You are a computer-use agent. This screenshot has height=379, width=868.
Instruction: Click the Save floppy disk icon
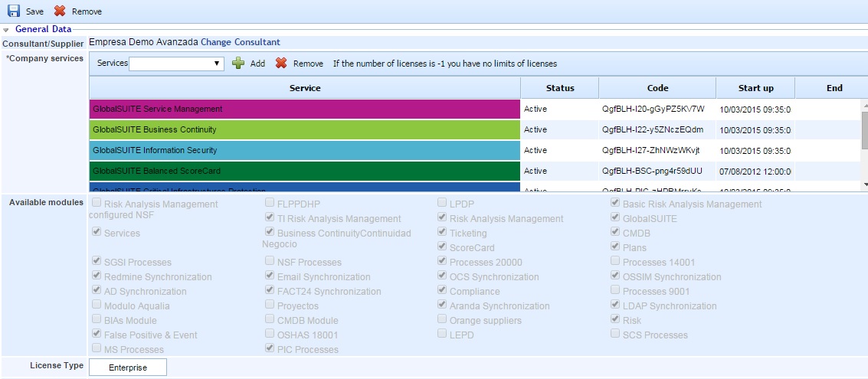tap(14, 11)
